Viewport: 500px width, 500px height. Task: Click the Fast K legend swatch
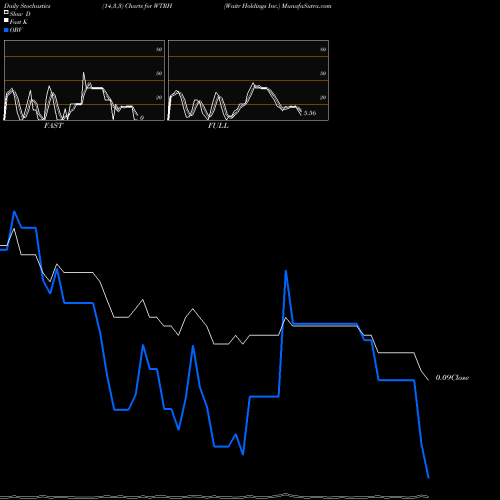(6, 21)
